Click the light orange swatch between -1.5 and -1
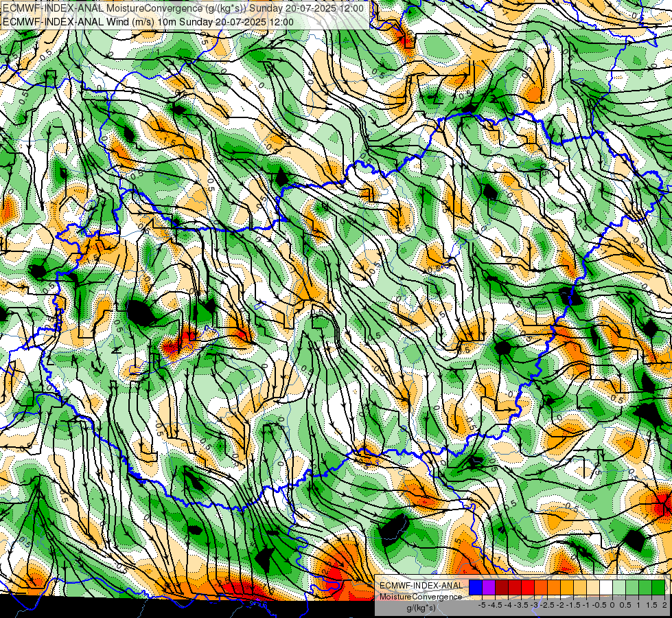This screenshot has height=618, width=672. [x=580, y=587]
